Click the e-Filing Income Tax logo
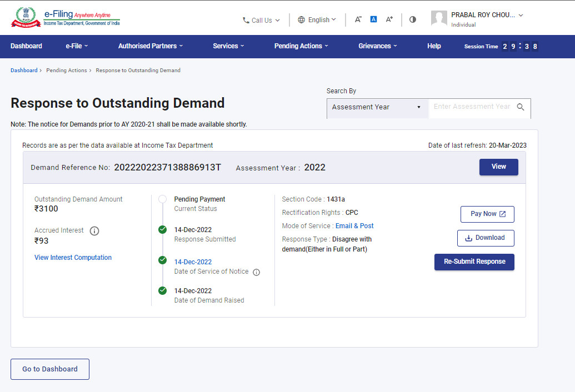Screen dimensions: 575x392 [x=66, y=17]
